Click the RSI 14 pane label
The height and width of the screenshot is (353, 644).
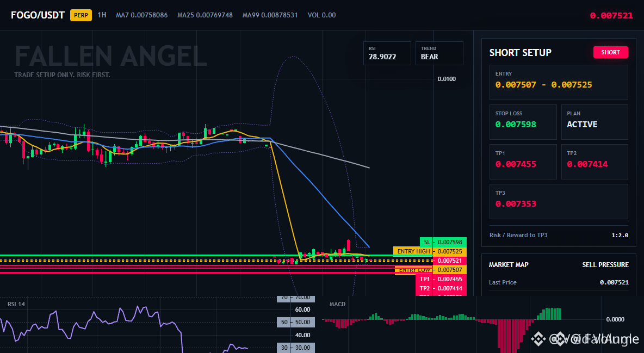point(16,304)
